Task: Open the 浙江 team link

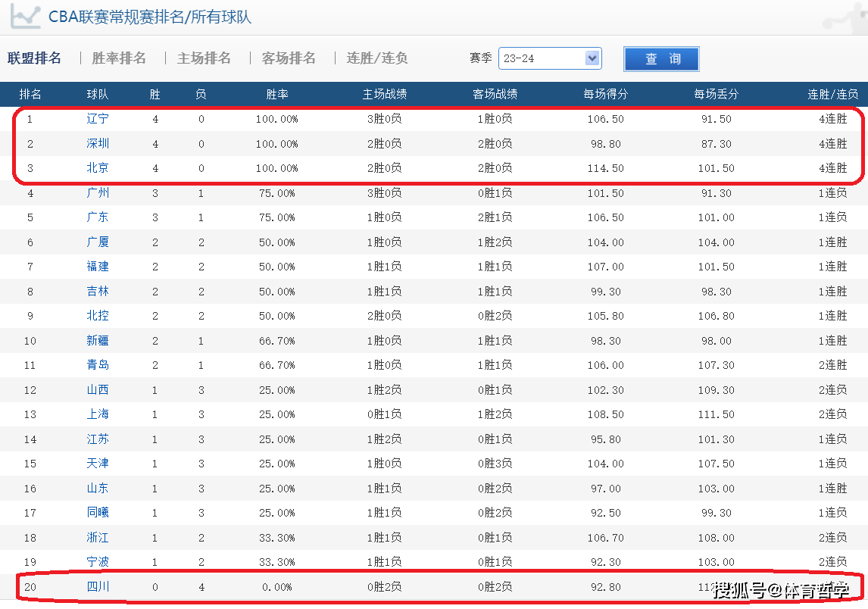Action: (98, 538)
